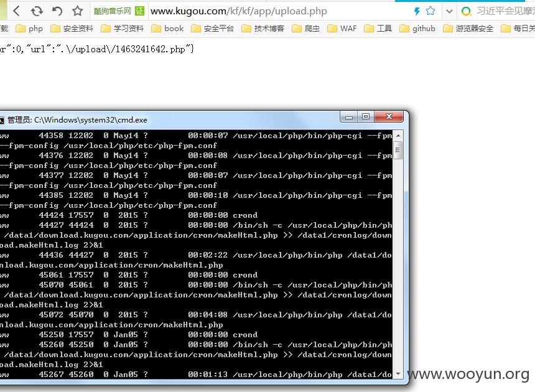535x392 pixels.
Task: Open the php bookmarks folder
Action: pyautogui.click(x=30, y=29)
